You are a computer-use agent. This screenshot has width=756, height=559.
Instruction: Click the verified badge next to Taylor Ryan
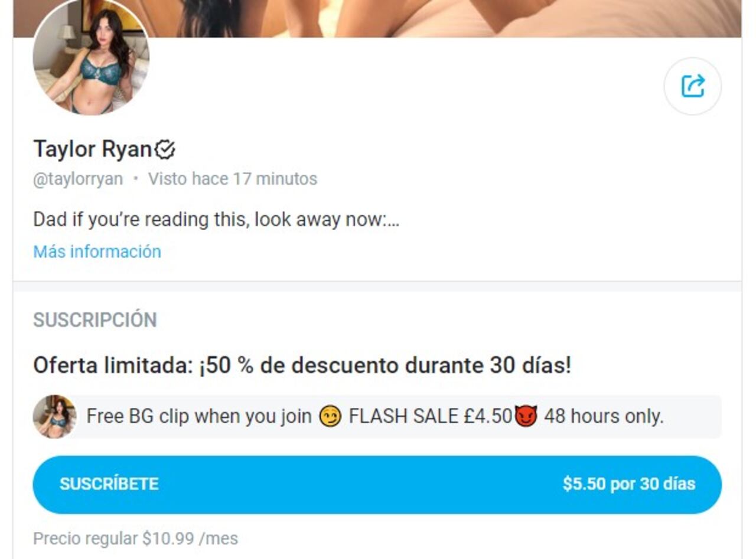165,149
